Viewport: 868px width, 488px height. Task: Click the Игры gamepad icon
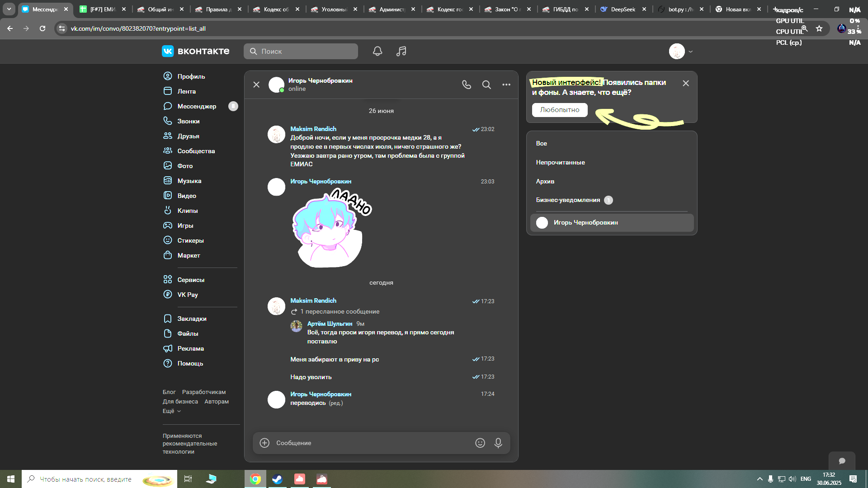(168, 225)
